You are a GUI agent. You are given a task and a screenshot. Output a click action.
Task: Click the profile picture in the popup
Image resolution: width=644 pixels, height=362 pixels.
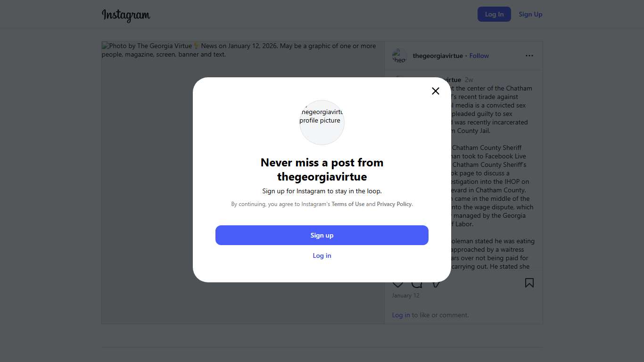(322, 123)
